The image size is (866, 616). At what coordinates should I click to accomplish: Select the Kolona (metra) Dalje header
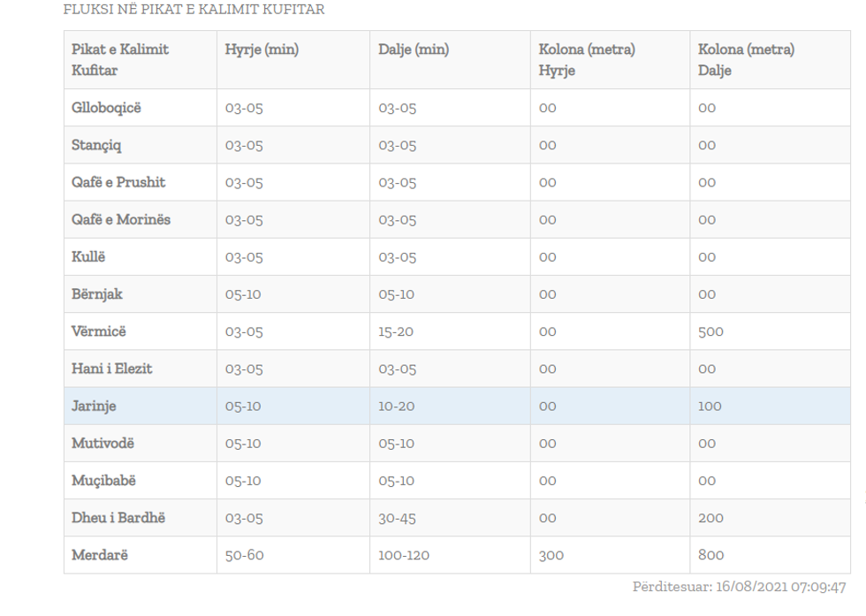click(746, 60)
